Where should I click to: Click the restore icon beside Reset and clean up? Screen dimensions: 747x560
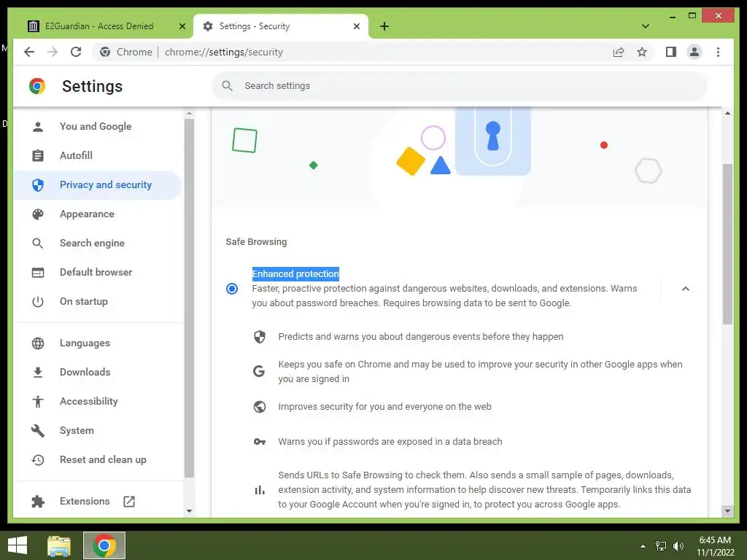click(x=38, y=460)
